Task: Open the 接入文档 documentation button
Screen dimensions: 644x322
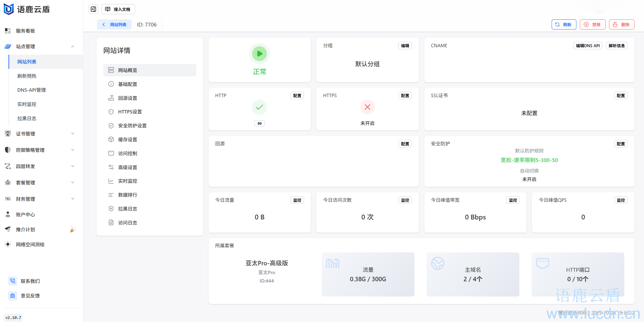Action: pos(118,9)
